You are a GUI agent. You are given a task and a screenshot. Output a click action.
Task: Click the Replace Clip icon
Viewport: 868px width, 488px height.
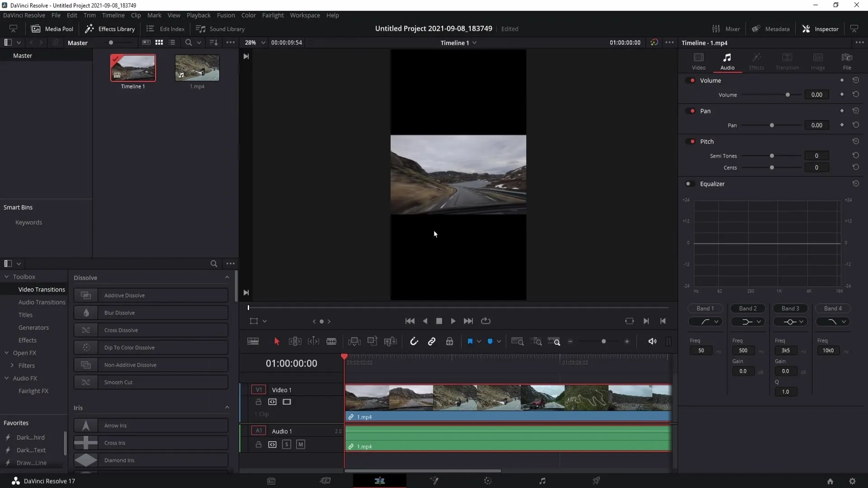(391, 342)
